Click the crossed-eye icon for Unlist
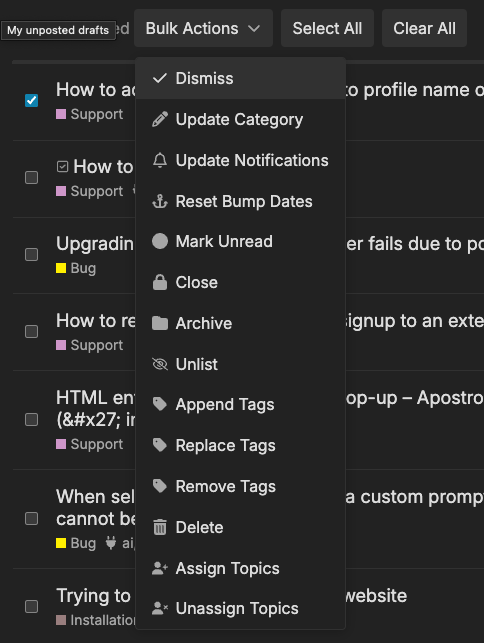Screen dimensions: 484x643 160,364
